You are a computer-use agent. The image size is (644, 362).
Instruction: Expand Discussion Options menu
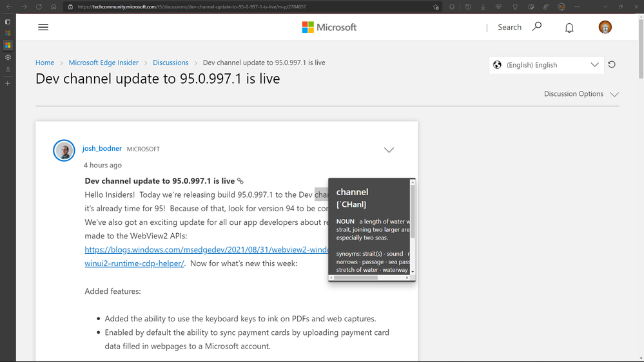point(581,94)
